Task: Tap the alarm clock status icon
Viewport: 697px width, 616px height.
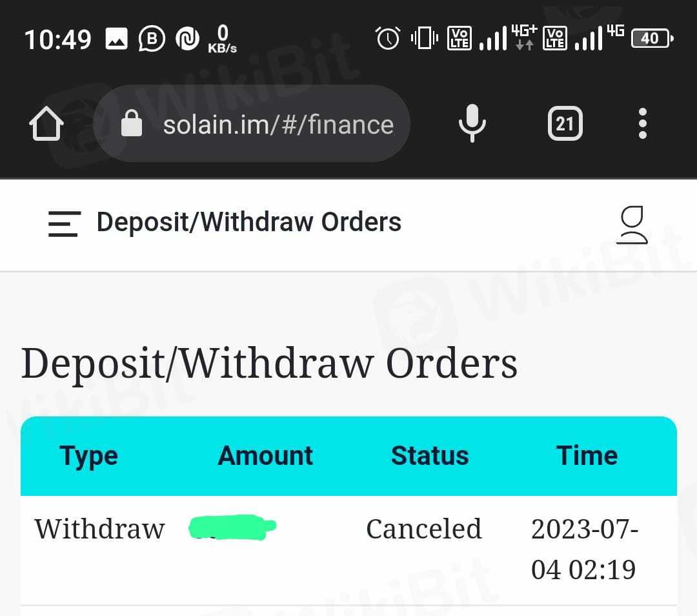Action: point(388,39)
